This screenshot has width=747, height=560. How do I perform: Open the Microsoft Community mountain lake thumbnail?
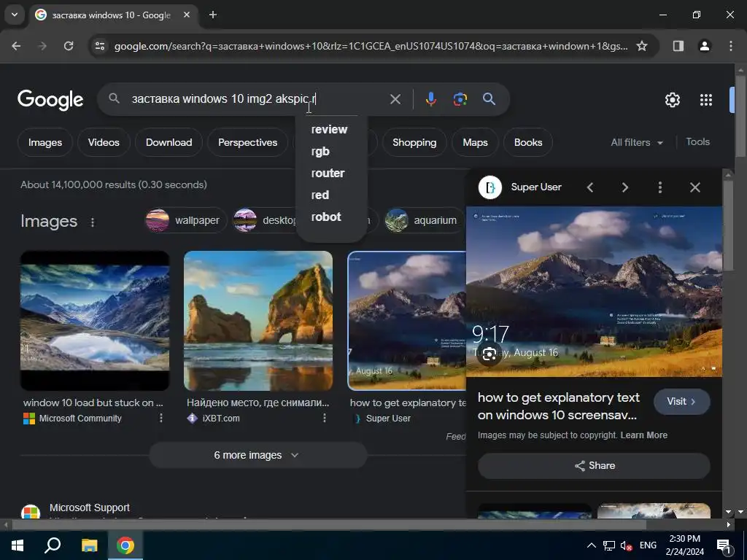tap(95, 321)
